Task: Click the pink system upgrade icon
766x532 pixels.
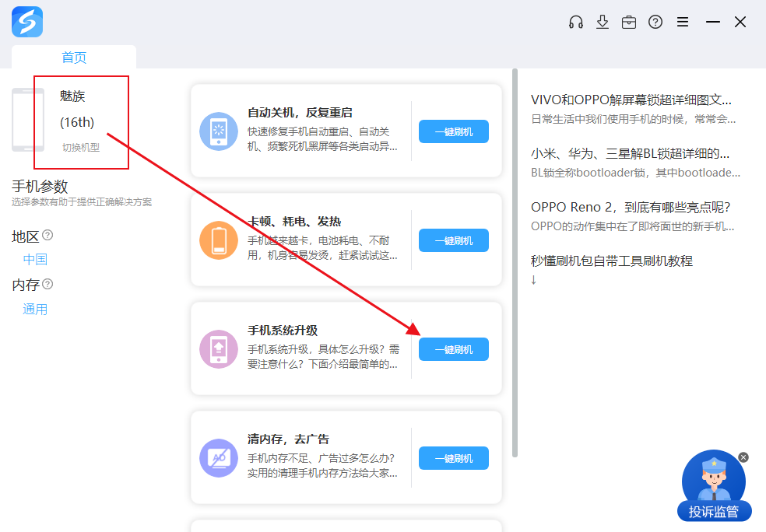Action: tap(219, 349)
